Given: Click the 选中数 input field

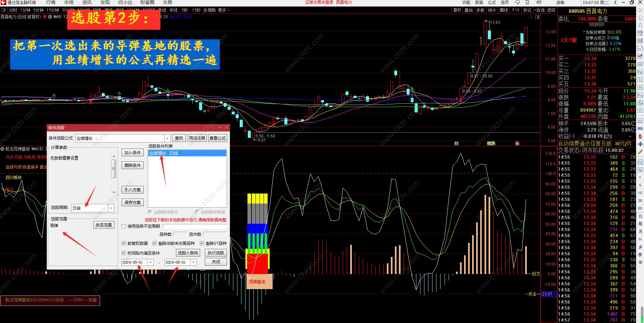Looking at the screenshot, I should [x=215, y=234].
